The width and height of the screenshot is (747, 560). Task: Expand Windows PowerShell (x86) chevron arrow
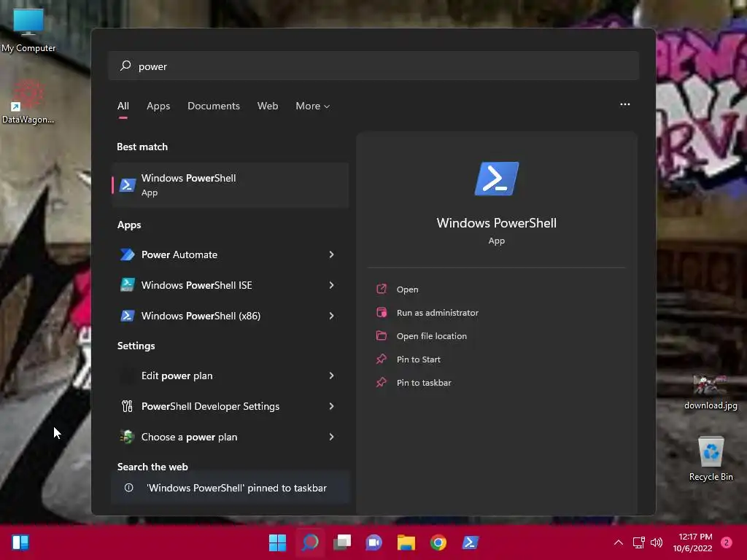click(332, 316)
